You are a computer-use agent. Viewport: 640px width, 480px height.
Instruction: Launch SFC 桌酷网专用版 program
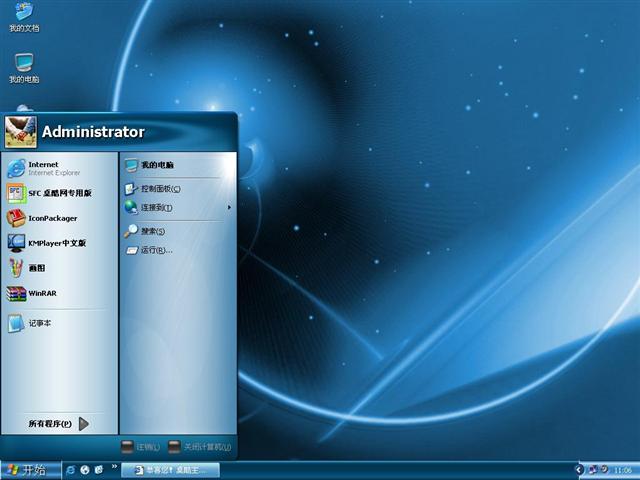(58, 193)
